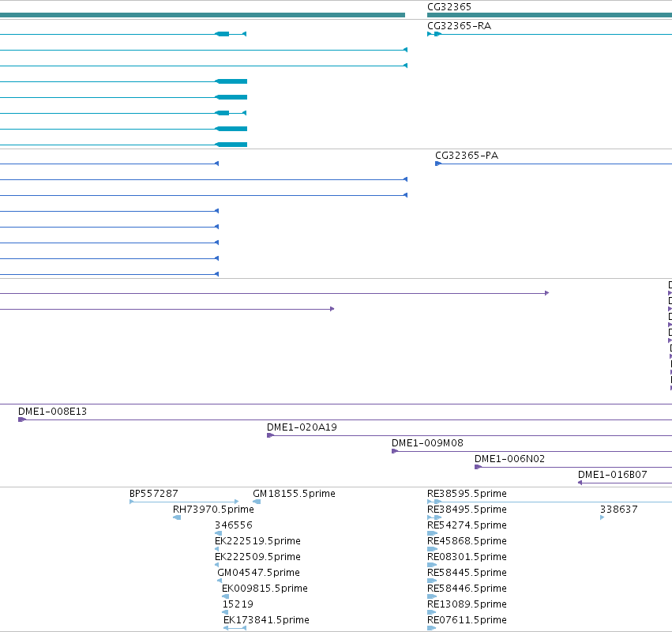This screenshot has height=632, width=672.
Task: Open the RE38495.5prime EST label
Action: pyautogui.click(x=467, y=510)
